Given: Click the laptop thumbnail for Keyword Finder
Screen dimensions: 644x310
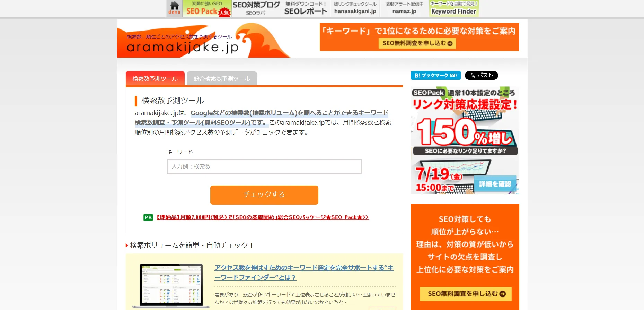Looking at the screenshot, I should (x=171, y=286).
